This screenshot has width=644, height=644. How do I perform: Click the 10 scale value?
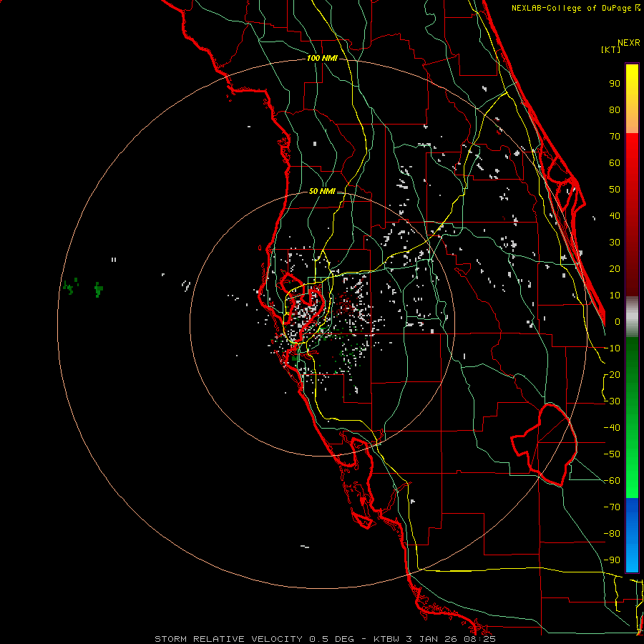tap(615, 296)
